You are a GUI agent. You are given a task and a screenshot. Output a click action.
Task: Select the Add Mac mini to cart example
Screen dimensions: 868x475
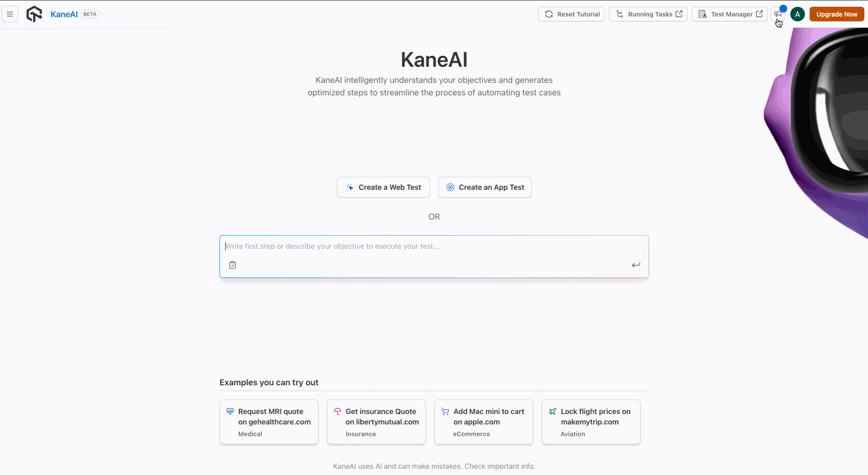pyautogui.click(x=484, y=422)
